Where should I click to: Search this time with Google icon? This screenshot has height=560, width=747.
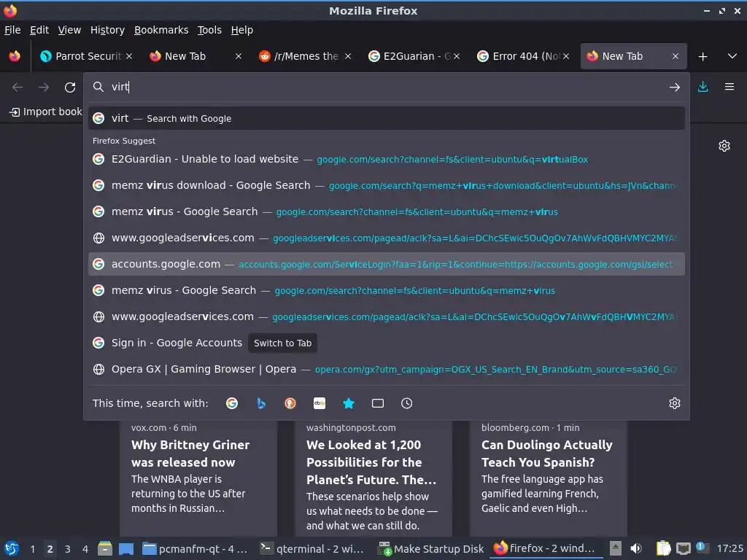(232, 403)
